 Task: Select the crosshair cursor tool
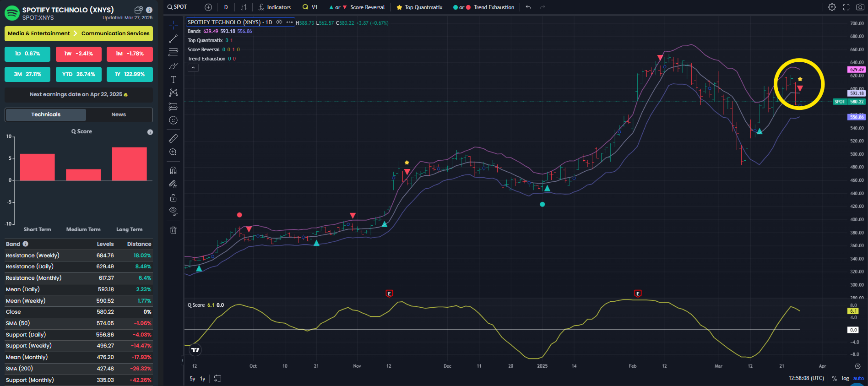click(173, 25)
